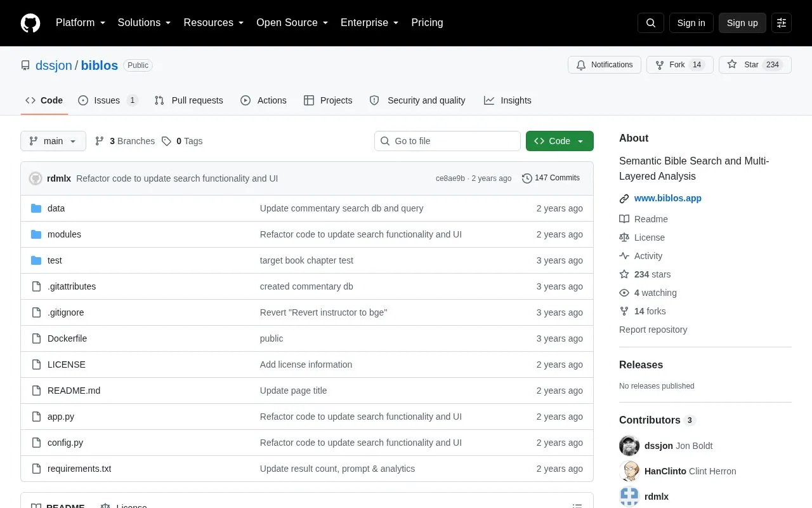This screenshot has height=508, width=812.
Task: Open the main branch selector dropdown
Action: pyautogui.click(x=53, y=141)
